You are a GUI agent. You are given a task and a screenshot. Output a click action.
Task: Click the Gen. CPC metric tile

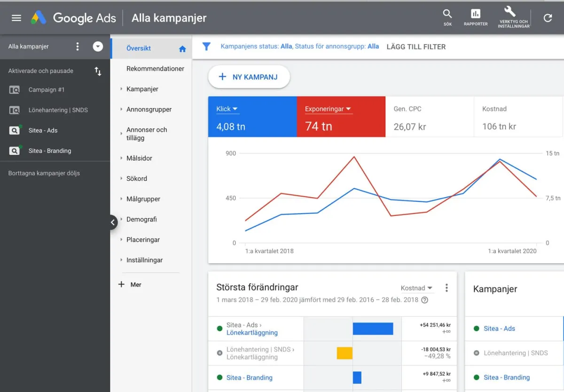(430, 117)
